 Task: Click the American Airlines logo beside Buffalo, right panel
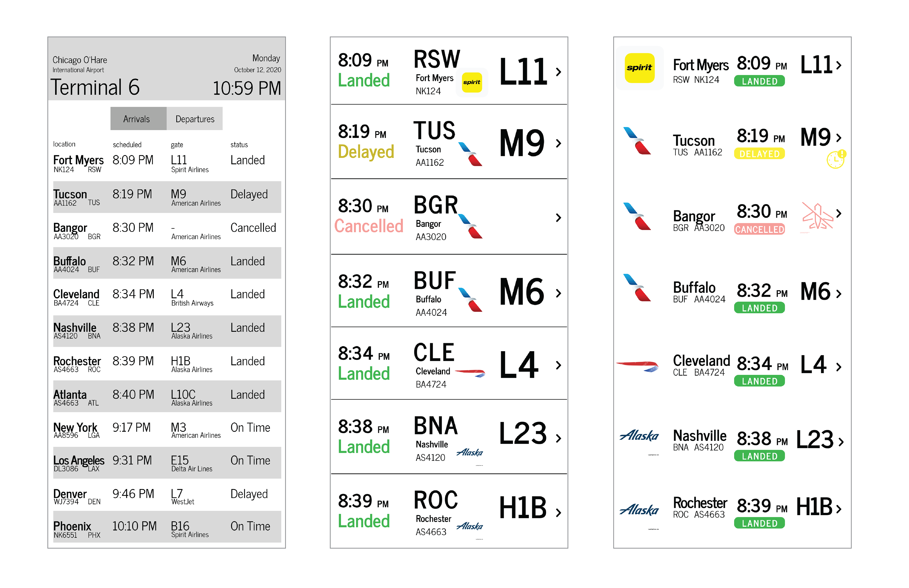tap(637, 287)
